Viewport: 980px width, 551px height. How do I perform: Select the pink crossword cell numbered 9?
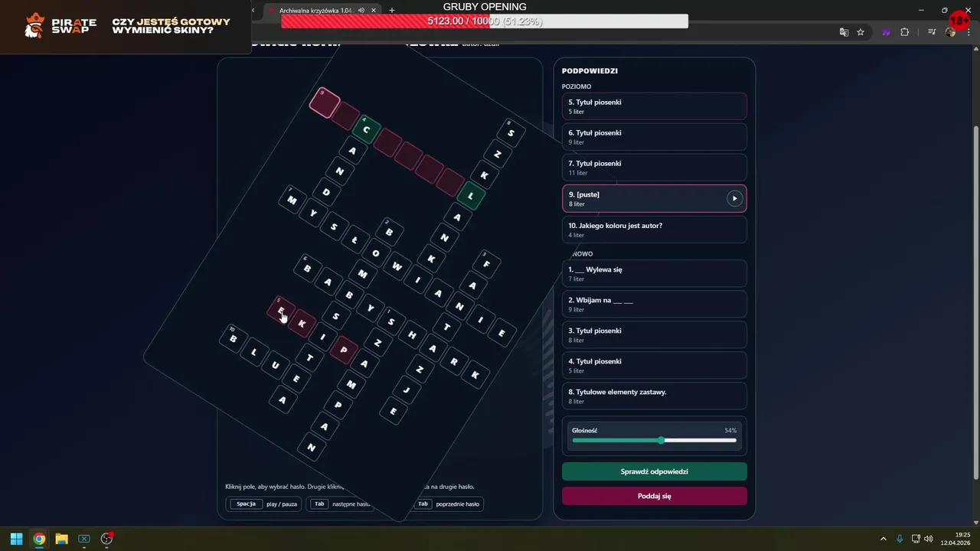(x=325, y=103)
